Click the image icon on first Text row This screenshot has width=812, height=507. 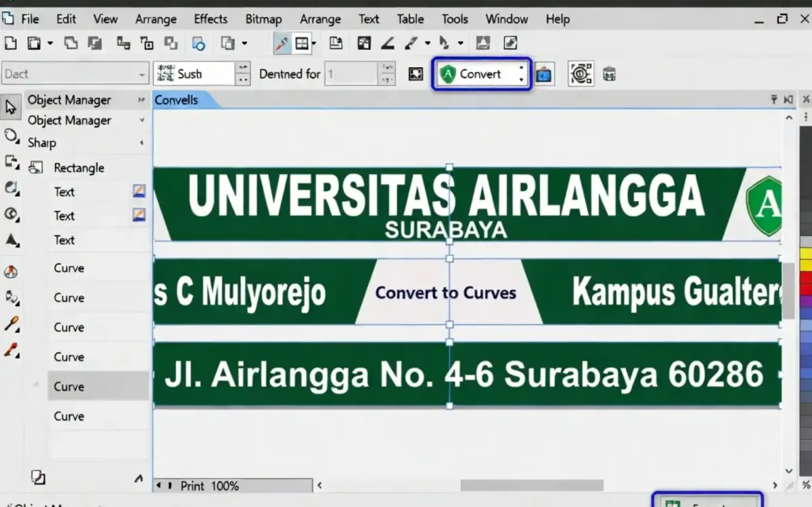pyautogui.click(x=139, y=192)
